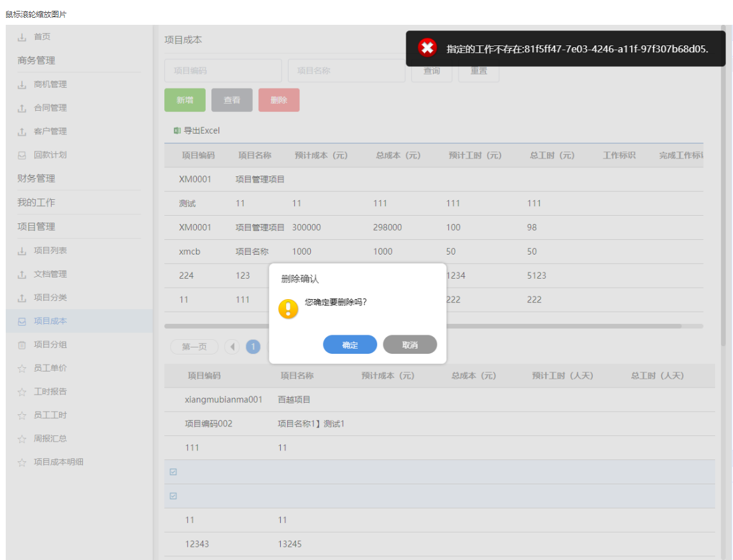This screenshot has height=560, width=733.
Task: Click the icon beside 项目分类
Action: coord(22,298)
